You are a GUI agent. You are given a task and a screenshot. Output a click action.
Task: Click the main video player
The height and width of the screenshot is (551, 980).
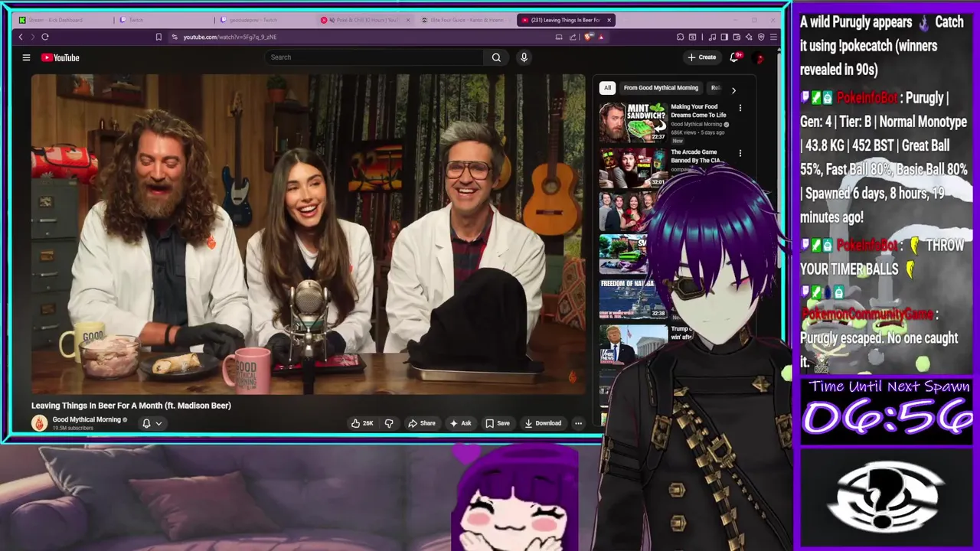pos(308,233)
